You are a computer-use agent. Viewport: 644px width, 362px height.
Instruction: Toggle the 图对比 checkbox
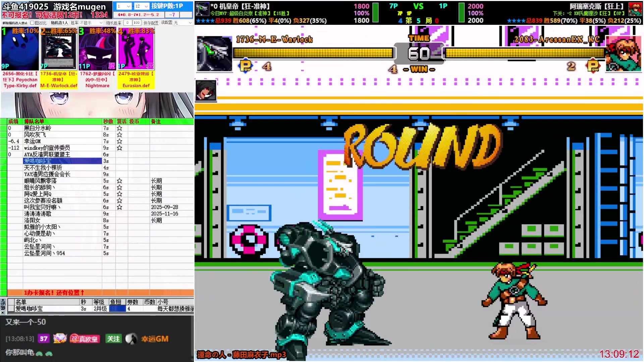32,23
